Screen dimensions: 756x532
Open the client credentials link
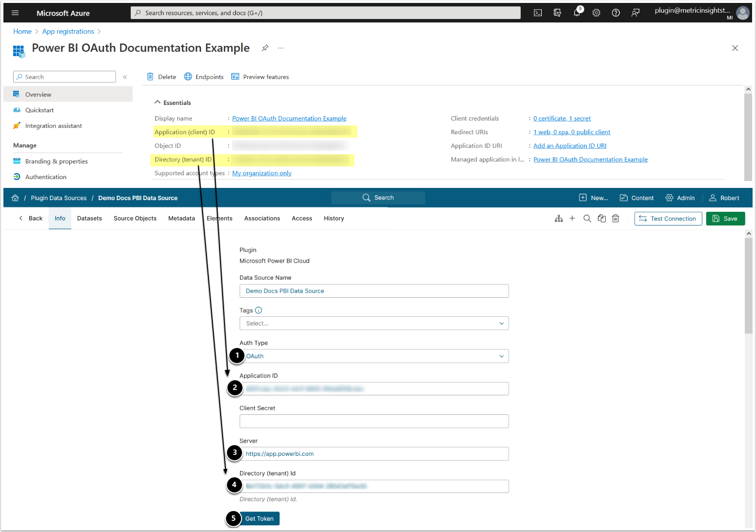(x=562, y=119)
